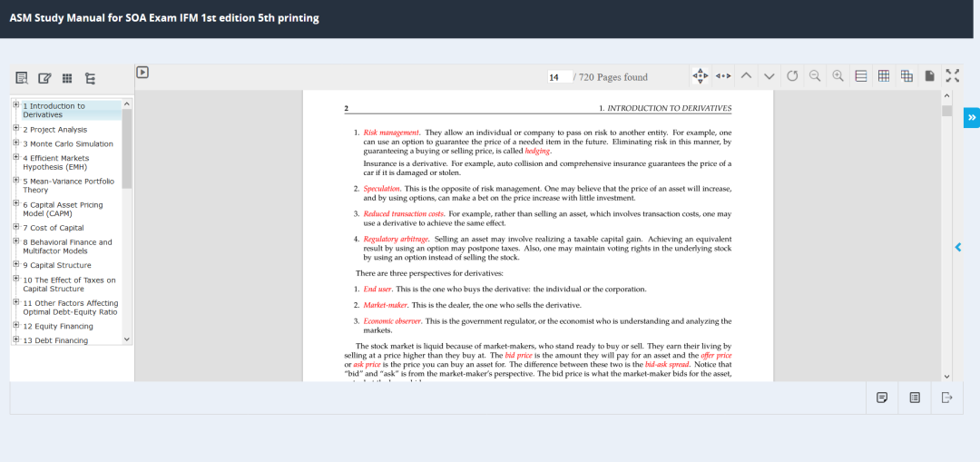Switch to continuous single-column page layout
This screenshot has height=462, width=980.
pos(860,76)
